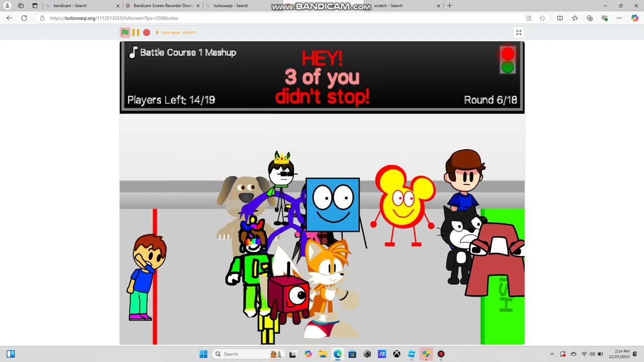Click the blue square character with a smile

click(x=333, y=204)
